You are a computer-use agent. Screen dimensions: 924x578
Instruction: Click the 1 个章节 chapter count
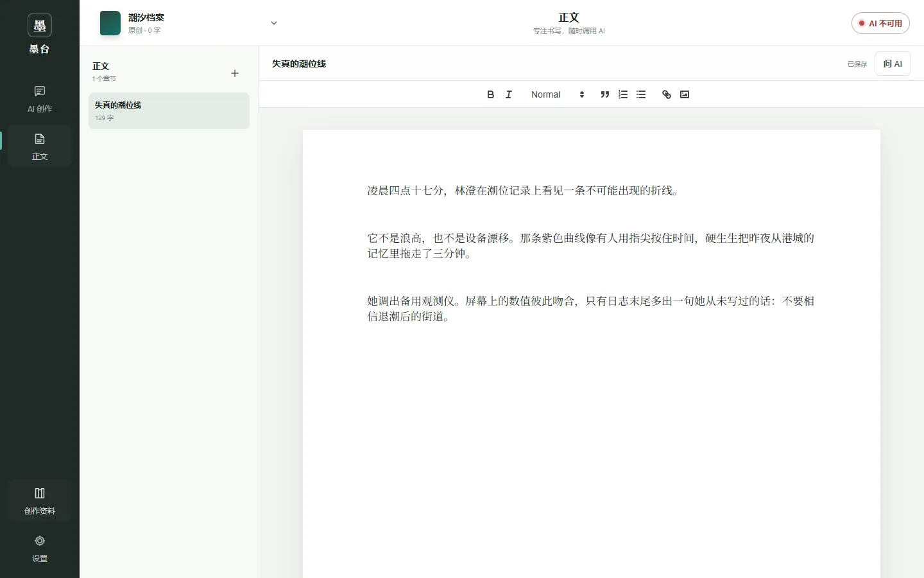(x=104, y=78)
